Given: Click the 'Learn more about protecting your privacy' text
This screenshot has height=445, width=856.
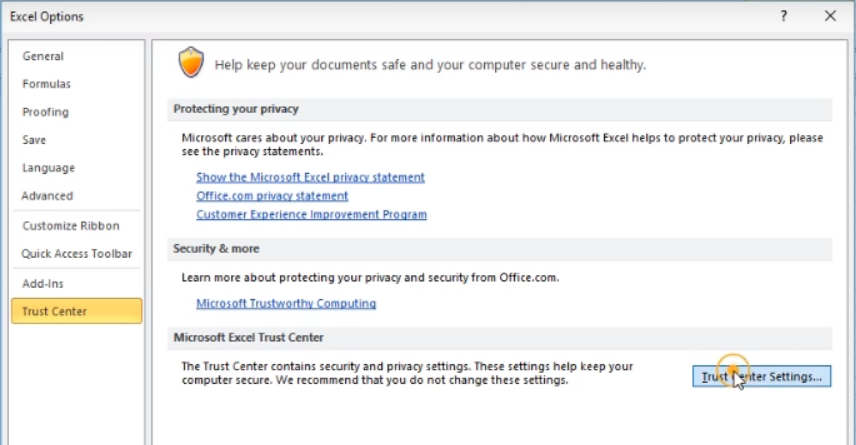Looking at the screenshot, I should [x=370, y=277].
